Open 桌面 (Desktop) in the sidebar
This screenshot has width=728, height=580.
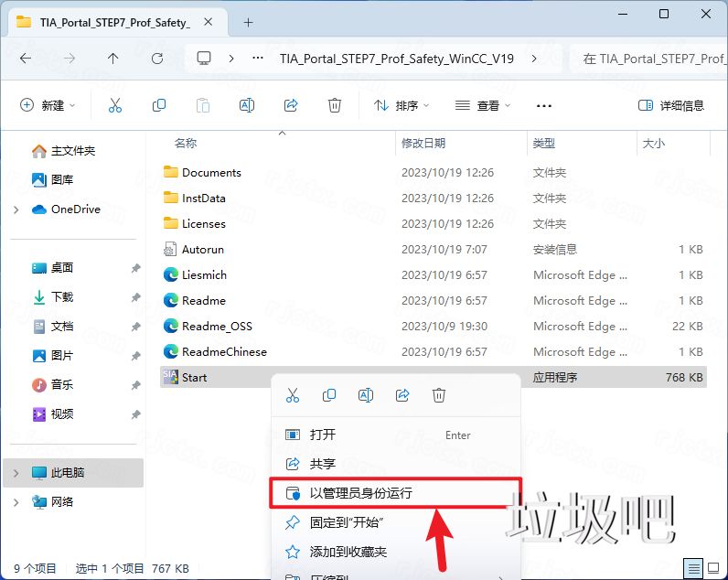52,268
